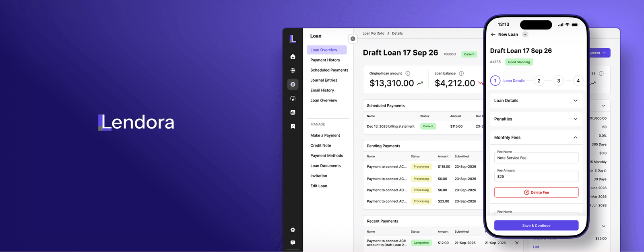Expand the Loan Details section on phone
The width and height of the screenshot is (644, 252).
[x=575, y=101]
